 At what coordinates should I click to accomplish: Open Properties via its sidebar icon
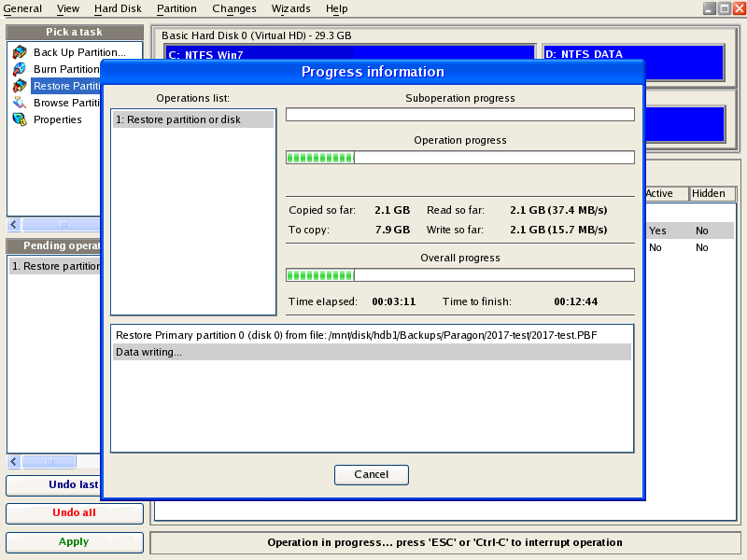click(x=20, y=119)
